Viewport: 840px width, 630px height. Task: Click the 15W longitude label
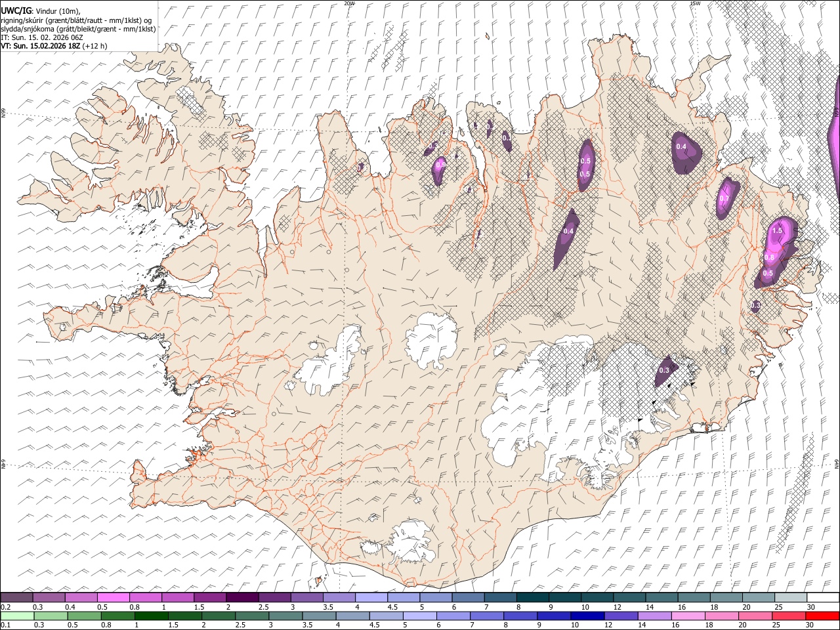(694, 3)
